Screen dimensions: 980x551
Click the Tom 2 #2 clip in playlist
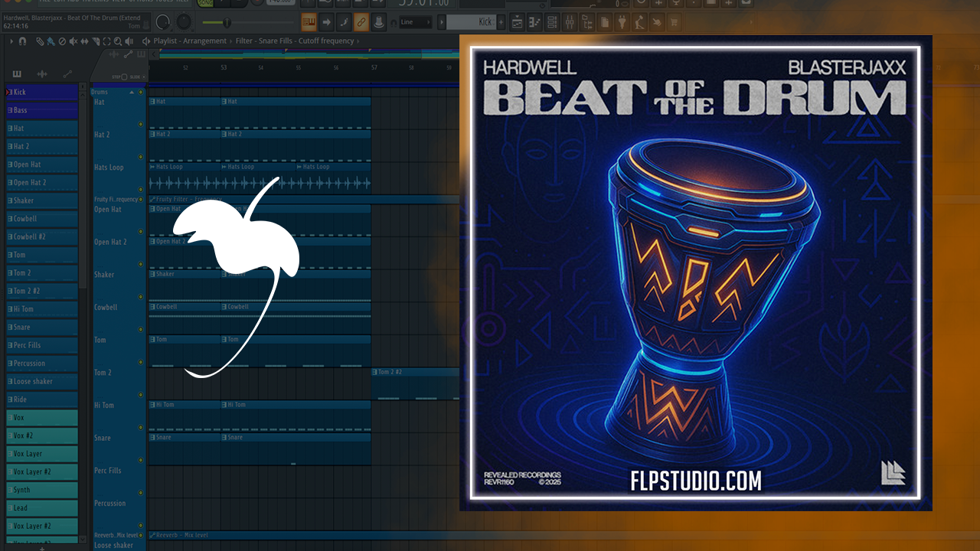click(416, 383)
